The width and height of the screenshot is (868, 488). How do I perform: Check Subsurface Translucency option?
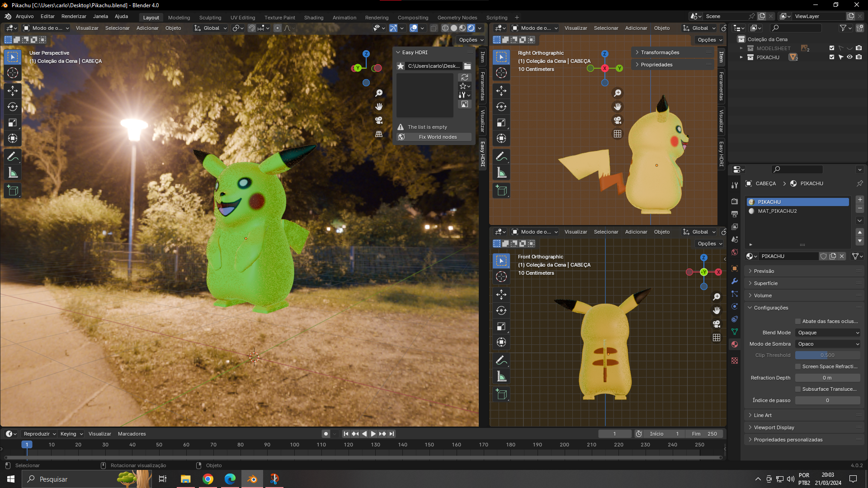[798, 389]
